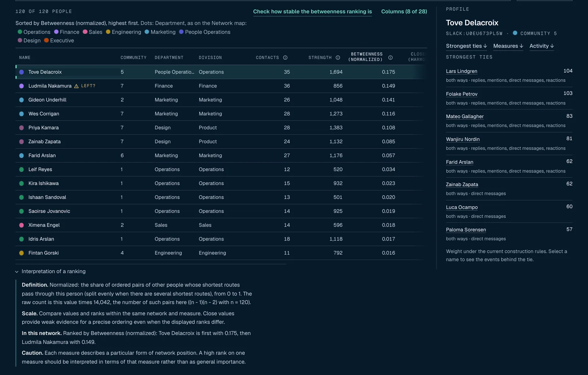Screen dimensions: 588x375
Task: Sort by Department column header
Action: 170,58
